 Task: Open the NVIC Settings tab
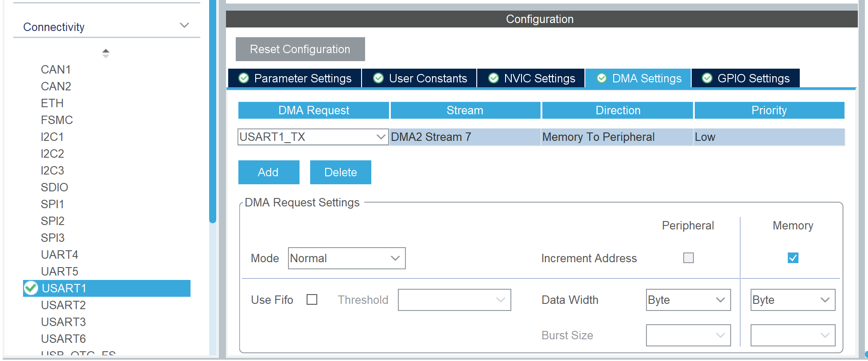click(x=531, y=78)
